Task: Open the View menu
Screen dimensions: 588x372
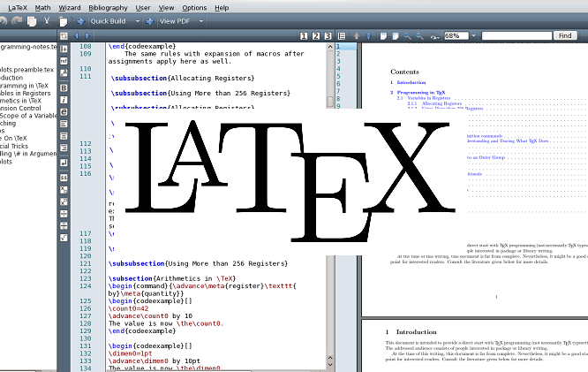Action: (x=166, y=7)
